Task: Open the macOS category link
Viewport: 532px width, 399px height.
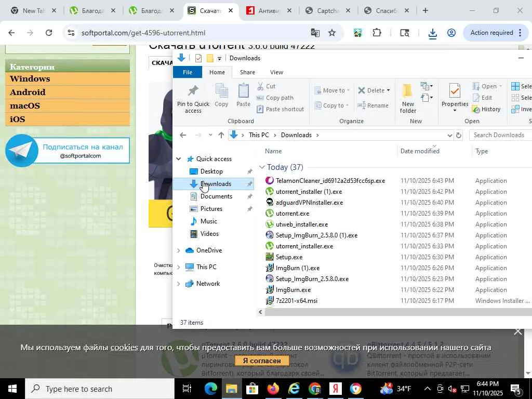Action: [68, 106]
